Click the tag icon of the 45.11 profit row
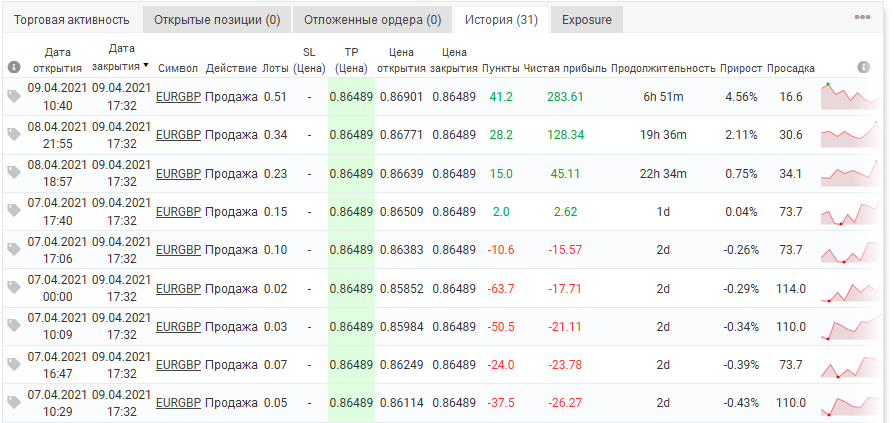Screen dimensions: 894x423 tap(14, 173)
